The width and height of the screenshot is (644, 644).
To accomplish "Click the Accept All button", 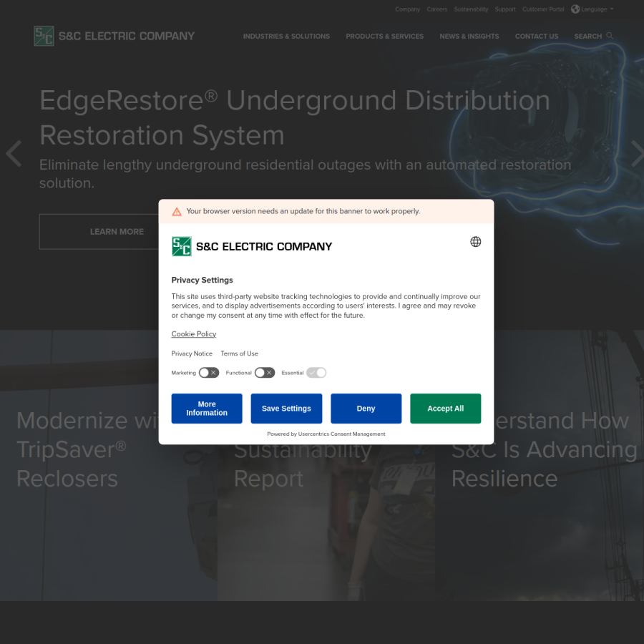I will [x=445, y=409].
